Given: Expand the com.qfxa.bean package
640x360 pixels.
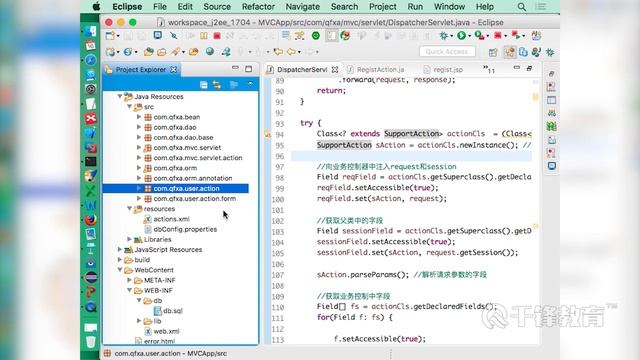Looking at the screenshot, I should tap(139, 117).
